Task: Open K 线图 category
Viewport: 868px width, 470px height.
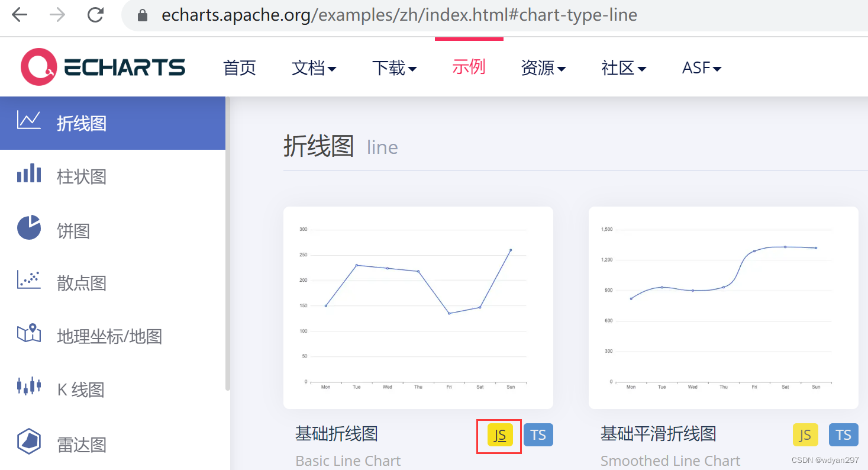Action: pyautogui.click(x=80, y=389)
